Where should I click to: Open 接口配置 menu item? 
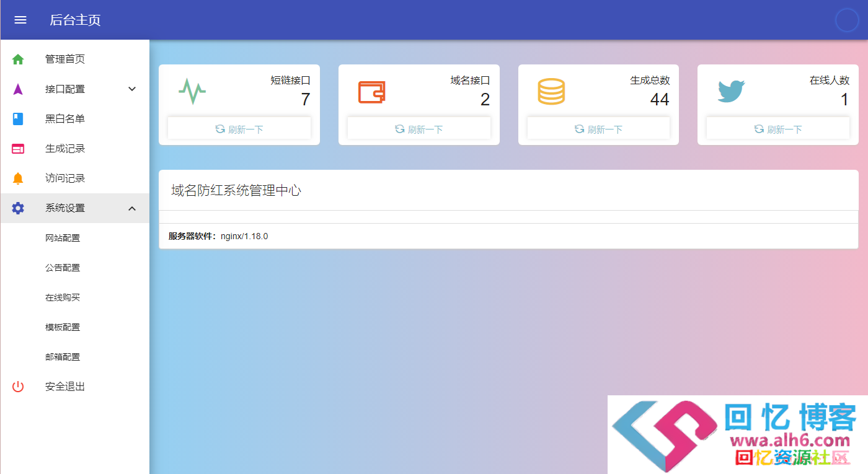click(x=74, y=89)
